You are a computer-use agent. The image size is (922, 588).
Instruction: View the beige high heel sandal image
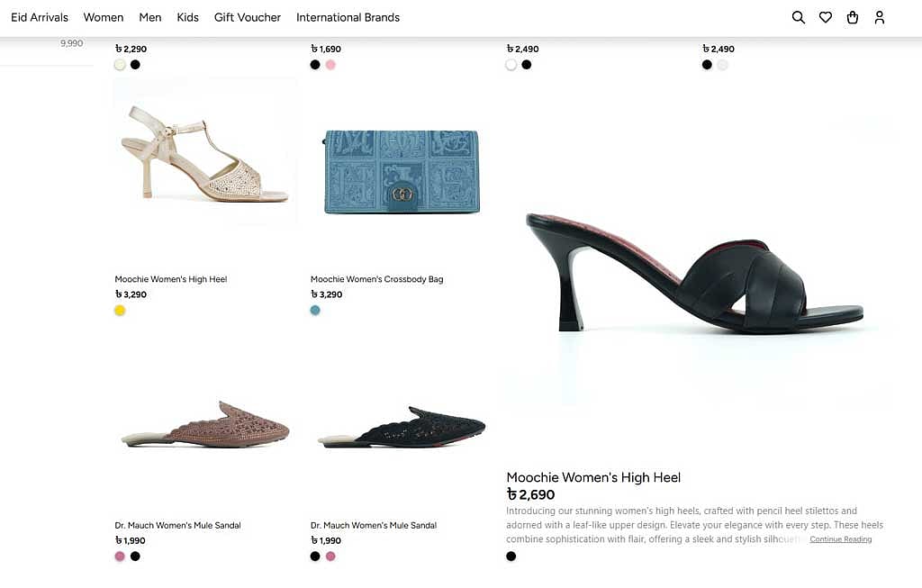pyautogui.click(x=204, y=154)
